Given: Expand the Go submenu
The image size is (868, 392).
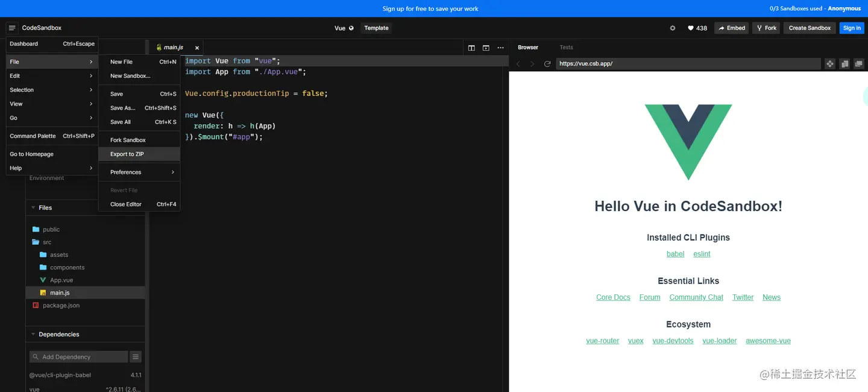Looking at the screenshot, I should tap(52, 118).
